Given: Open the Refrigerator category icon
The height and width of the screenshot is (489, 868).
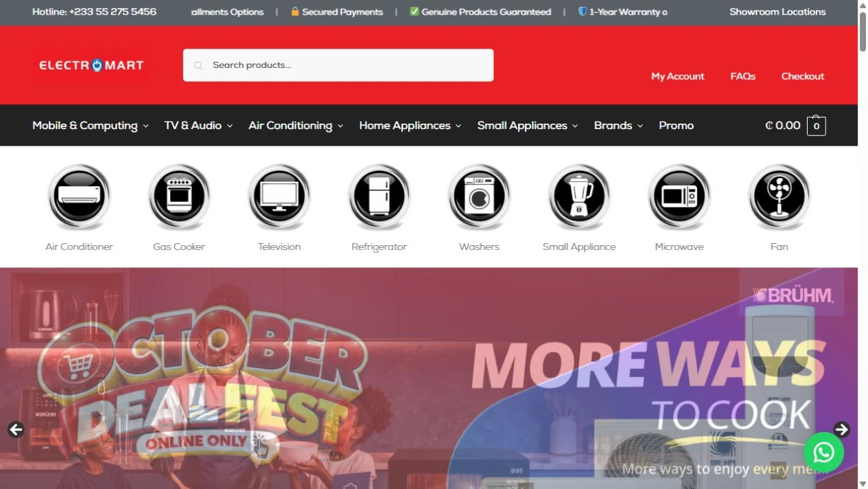Looking at the screenshot, I should tap(379, 196).
